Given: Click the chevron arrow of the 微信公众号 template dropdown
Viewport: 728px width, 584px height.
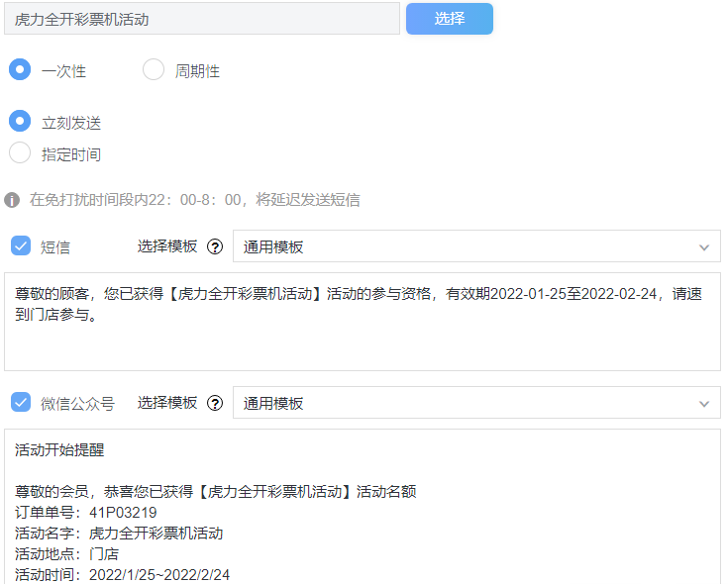Looking at the screenshot, I should 704,404.
